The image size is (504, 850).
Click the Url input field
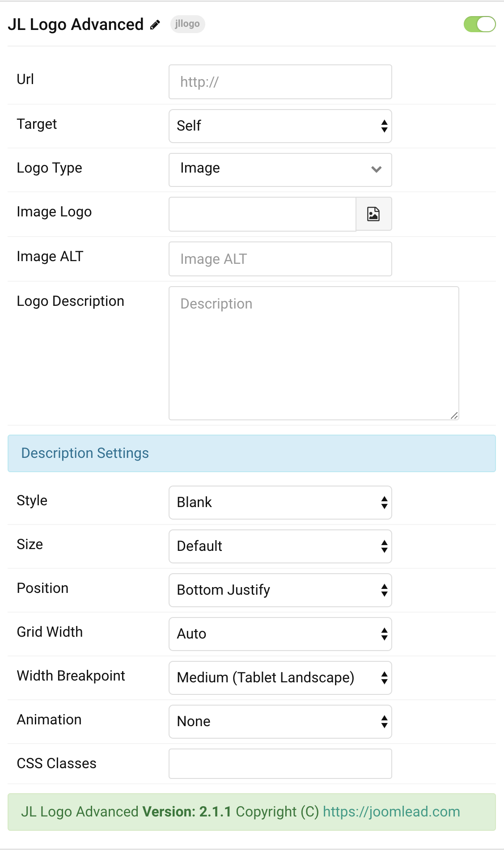click(x=280, y=82)
